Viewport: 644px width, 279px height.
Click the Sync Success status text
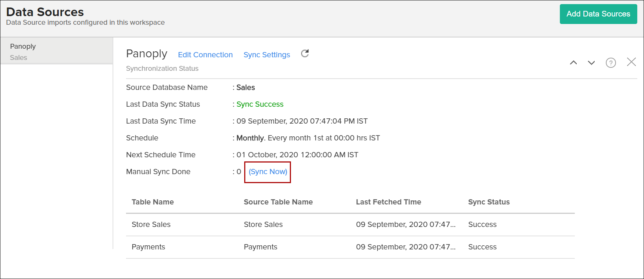(x=260, y=104)
